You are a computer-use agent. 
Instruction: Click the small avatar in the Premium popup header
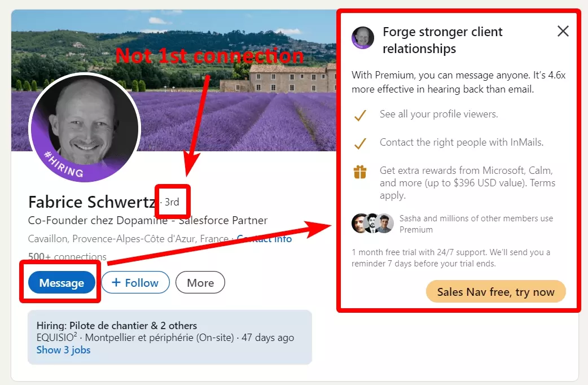coord(363,38)
